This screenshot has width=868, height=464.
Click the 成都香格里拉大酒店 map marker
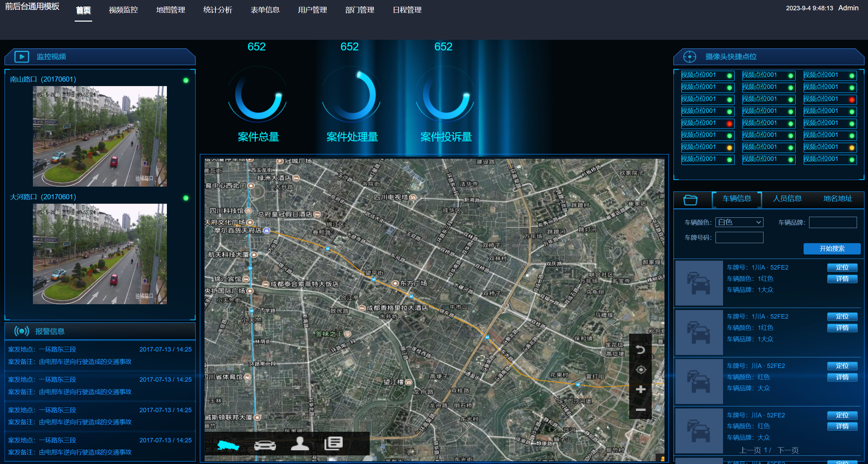(362, 308)
